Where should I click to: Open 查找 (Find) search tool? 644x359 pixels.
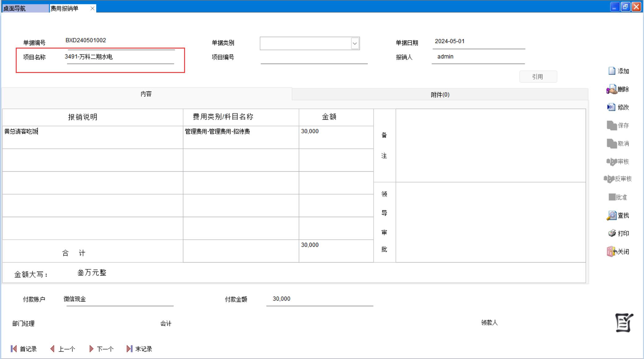pyautogui.click(x=612, y=216)
